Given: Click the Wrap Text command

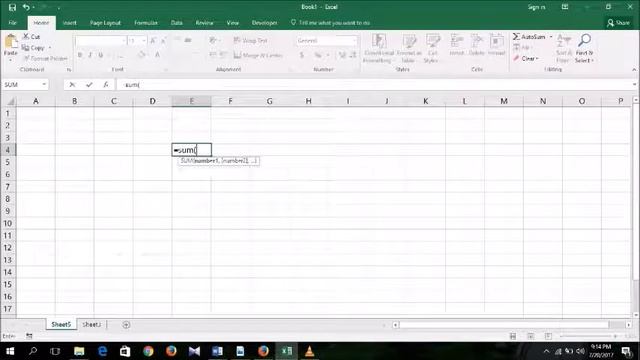Looking at the screenshot, I should [251, 40].
